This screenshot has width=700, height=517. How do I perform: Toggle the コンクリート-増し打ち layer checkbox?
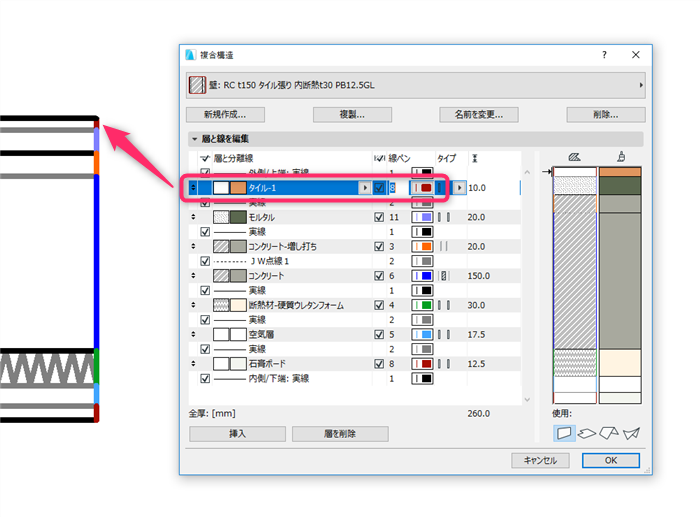379,246
